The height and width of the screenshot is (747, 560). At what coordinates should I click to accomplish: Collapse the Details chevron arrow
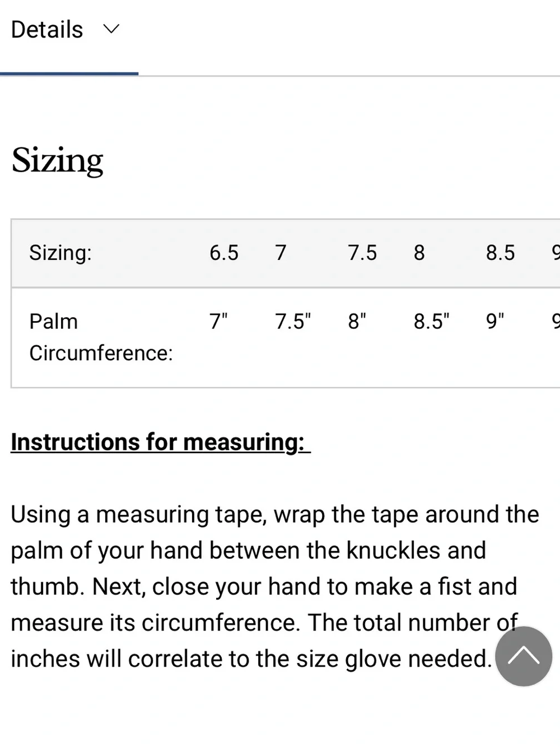pos(111,29)
